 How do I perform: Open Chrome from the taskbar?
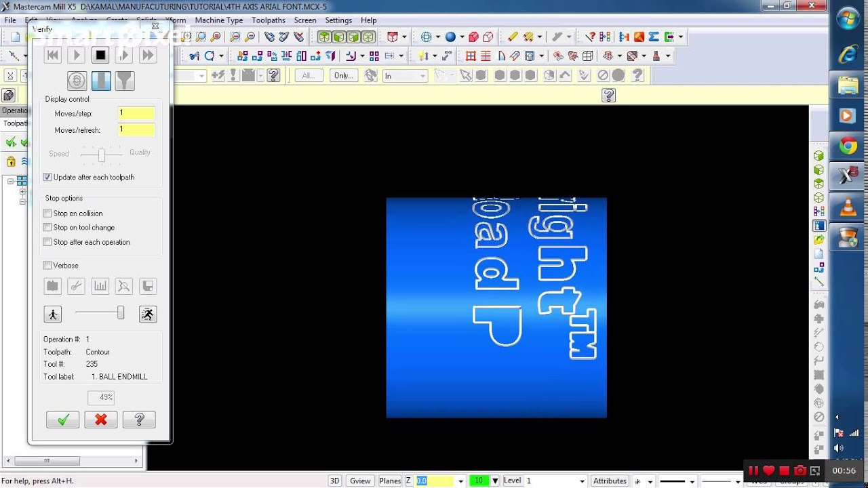(x=848, y=145)
